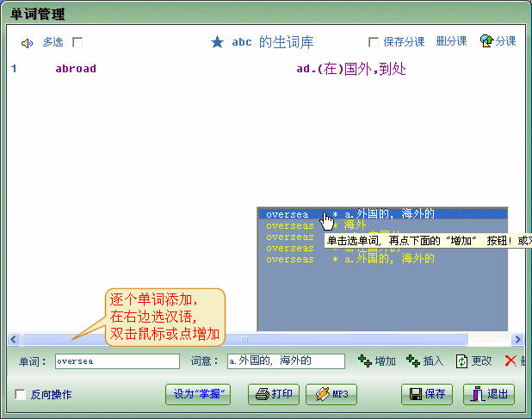Click the red X delete icon

[x=510, y=361]
